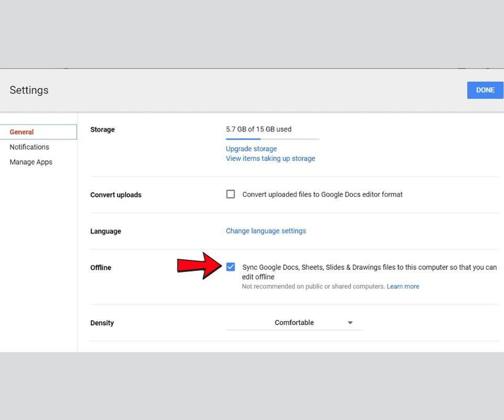The image size is (504, 420).
Task: Expand the Density dropdown arrow
Action: (350, 323)
